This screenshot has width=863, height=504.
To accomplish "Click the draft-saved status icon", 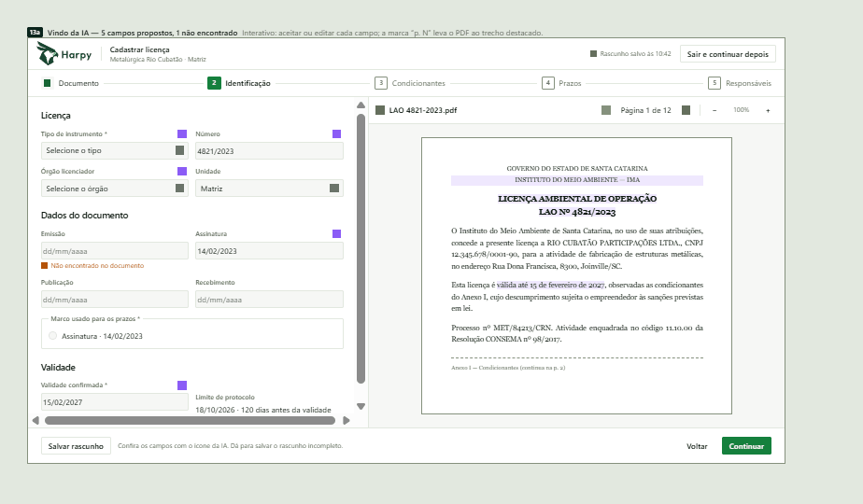I will tap(593, 54).
